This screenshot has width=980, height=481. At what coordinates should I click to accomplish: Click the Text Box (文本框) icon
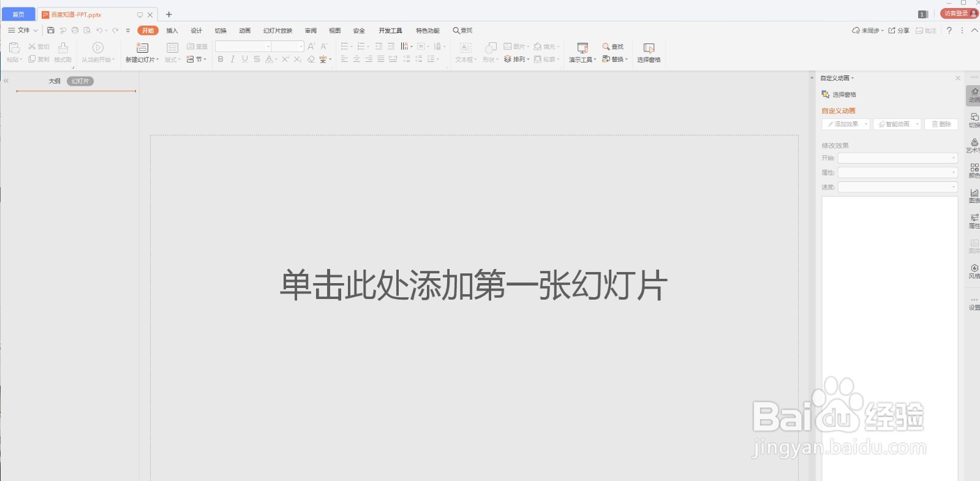[466, 47]
